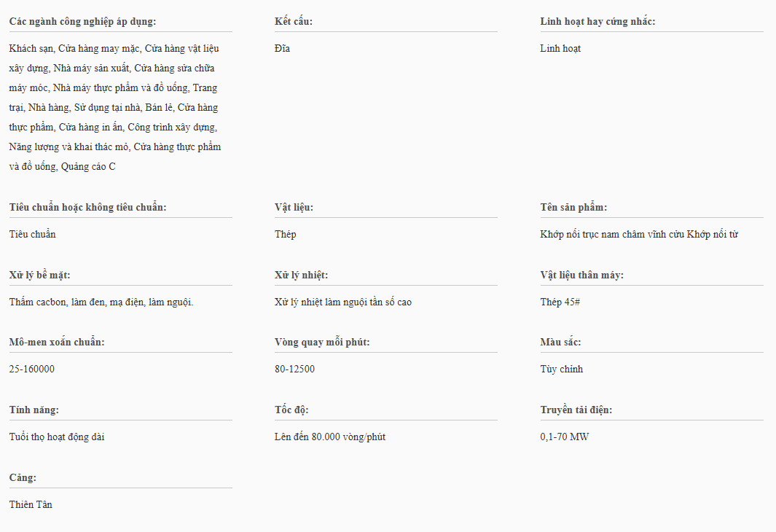Click the 'Xử lý bề mặt:' heading
This screenshot has width=776, height=532.
pyautogui.click(x=39, y=275)
